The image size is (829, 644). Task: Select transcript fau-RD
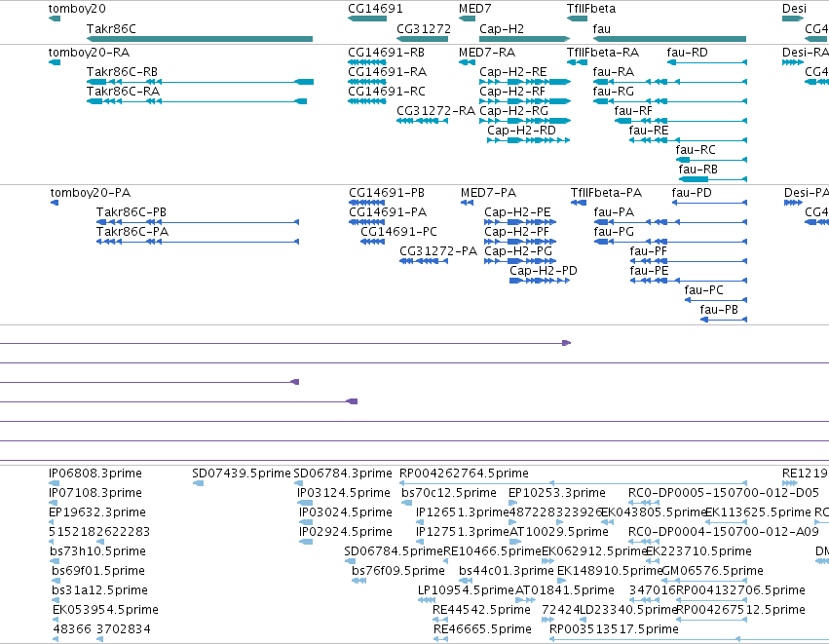[707, 62]
